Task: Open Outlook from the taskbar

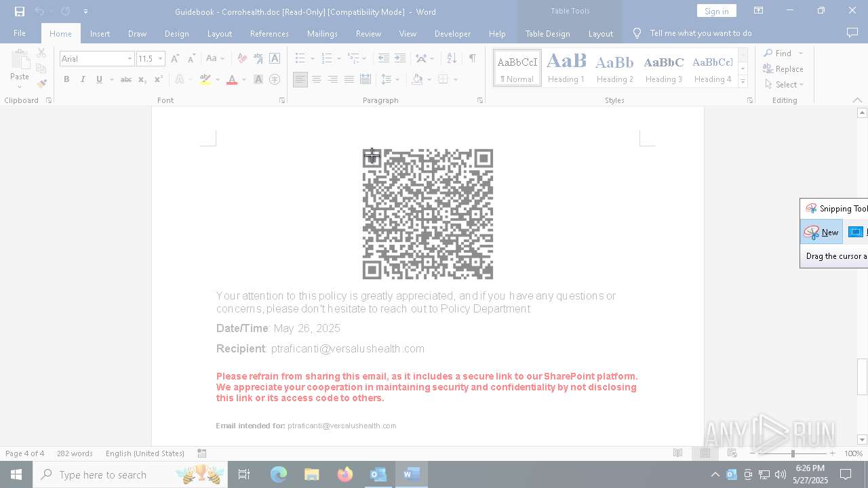Action: coord(378,474)
